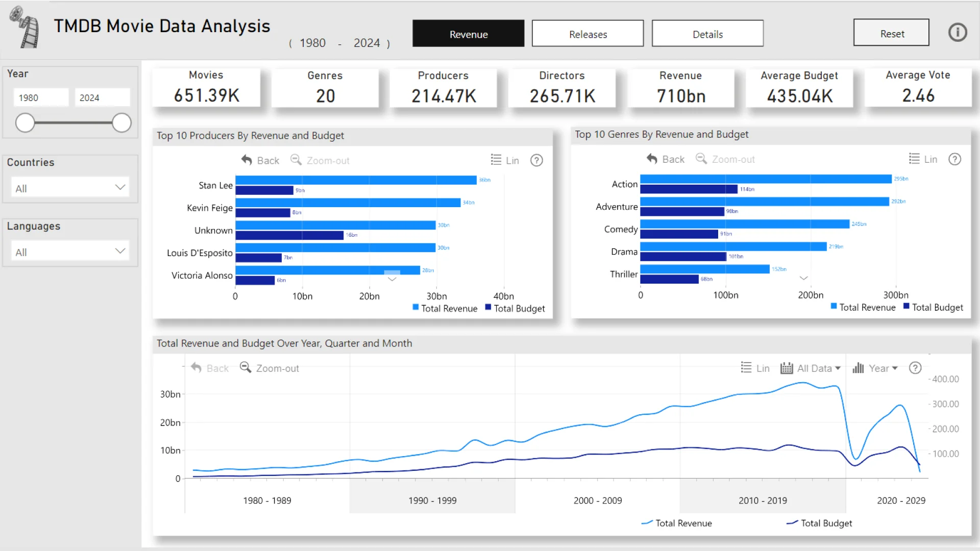Click the Revenue 710bn card

pyautogui.click(x=681, y=87)
